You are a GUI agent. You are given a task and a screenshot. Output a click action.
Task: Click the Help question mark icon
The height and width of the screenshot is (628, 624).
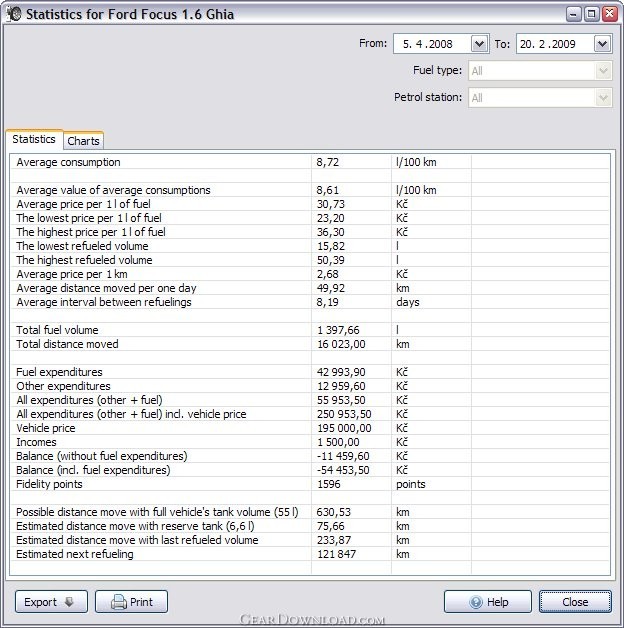(476, 602)
